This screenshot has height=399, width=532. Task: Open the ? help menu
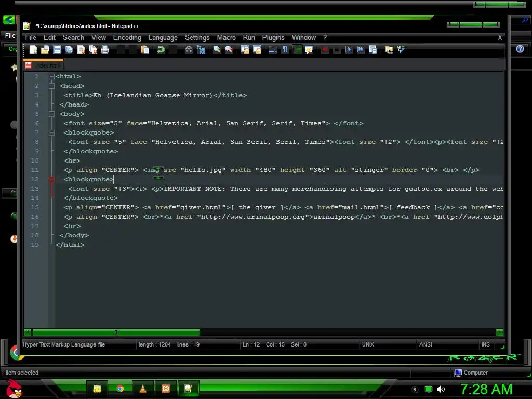coord(325,37)
